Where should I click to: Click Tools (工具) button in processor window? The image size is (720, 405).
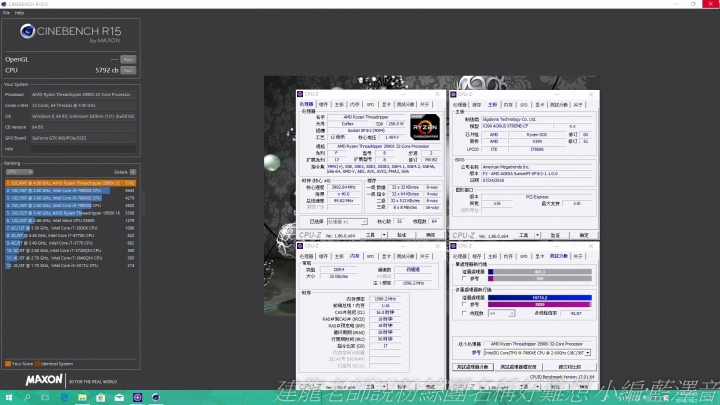[370, 235]
